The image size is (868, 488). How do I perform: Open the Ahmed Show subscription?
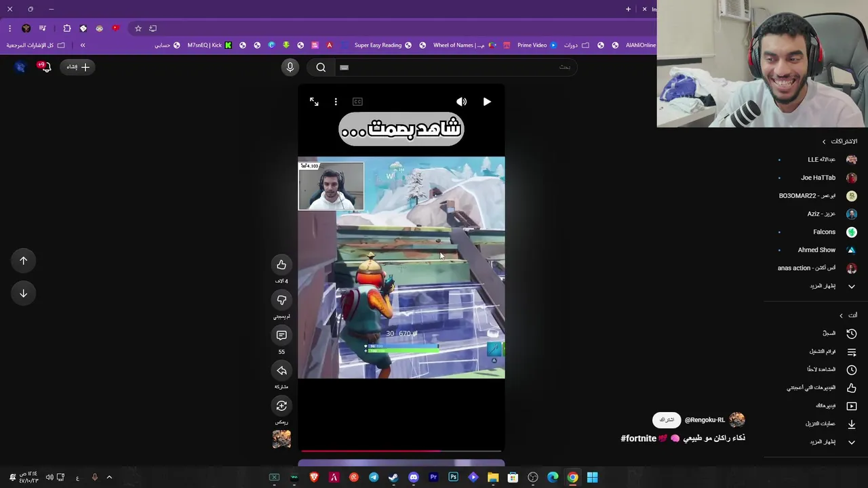tap(817, 250)
